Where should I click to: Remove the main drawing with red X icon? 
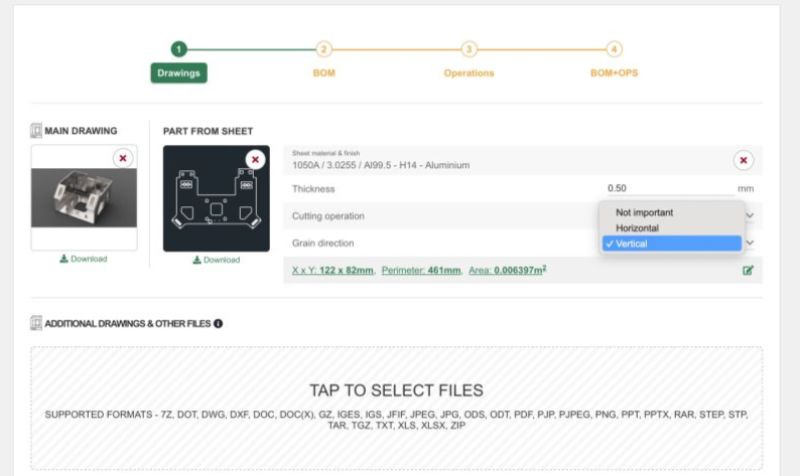tap(122, 158)
